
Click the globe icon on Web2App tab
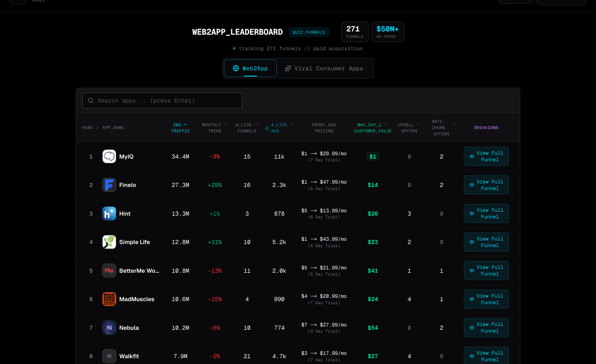(236, 68)
